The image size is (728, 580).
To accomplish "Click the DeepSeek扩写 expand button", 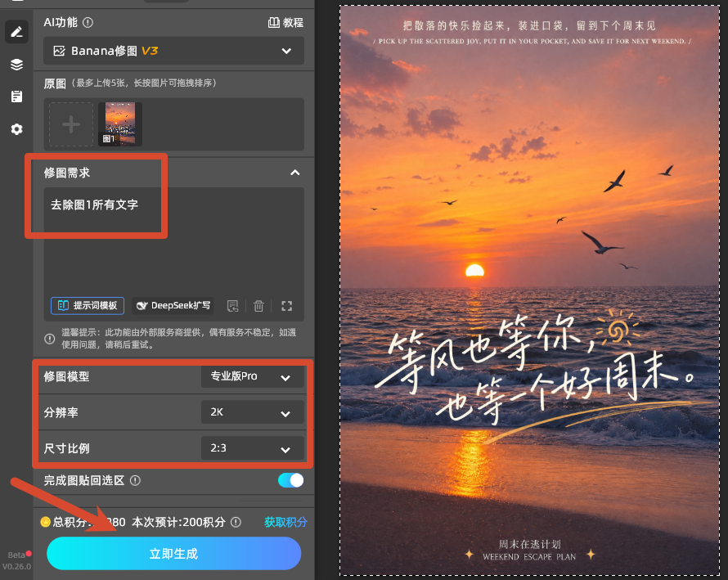I will click(173, 306).
